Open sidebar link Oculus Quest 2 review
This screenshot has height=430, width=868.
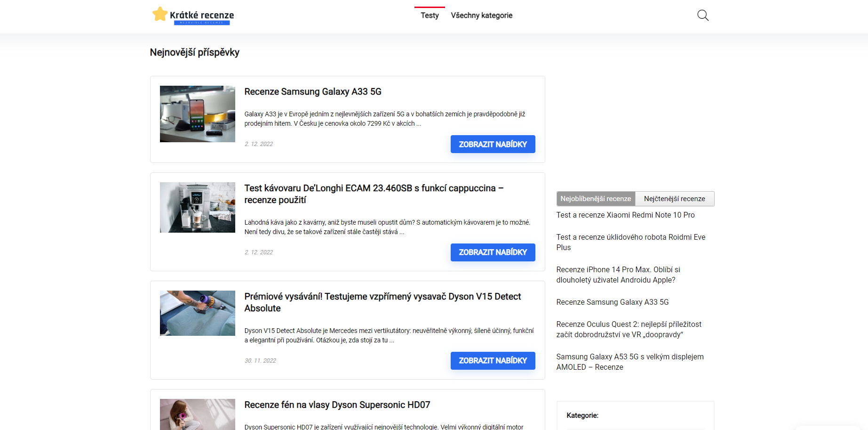click(629, 329)
